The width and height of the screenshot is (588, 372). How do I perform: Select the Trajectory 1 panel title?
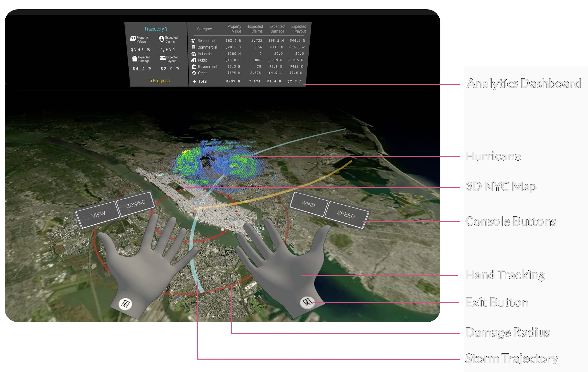click(155, 29)
